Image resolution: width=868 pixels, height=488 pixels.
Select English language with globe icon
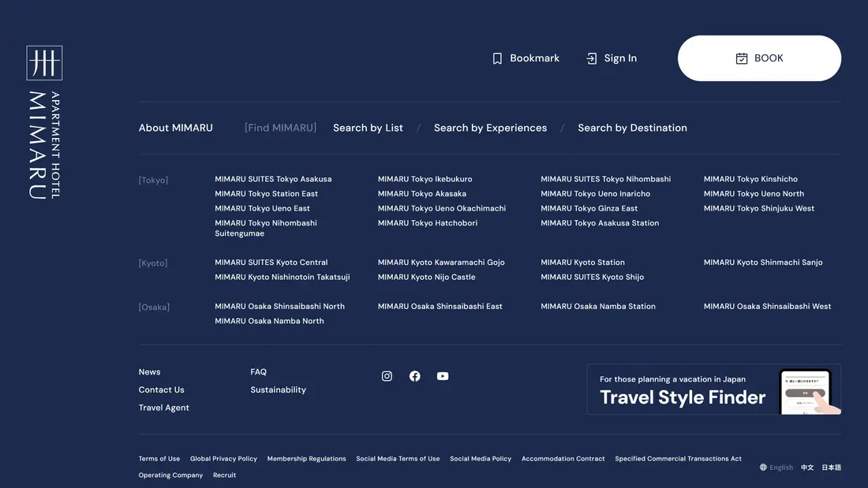(776, 468)
